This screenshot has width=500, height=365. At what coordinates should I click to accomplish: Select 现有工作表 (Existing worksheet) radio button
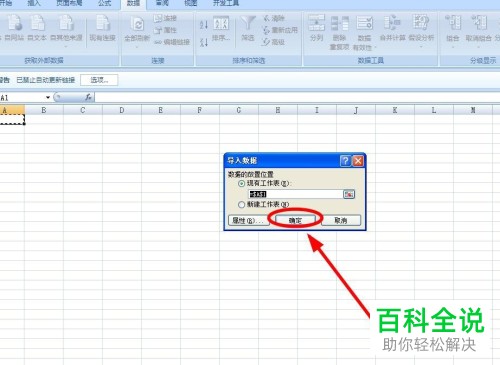click(x=242, y=183)
